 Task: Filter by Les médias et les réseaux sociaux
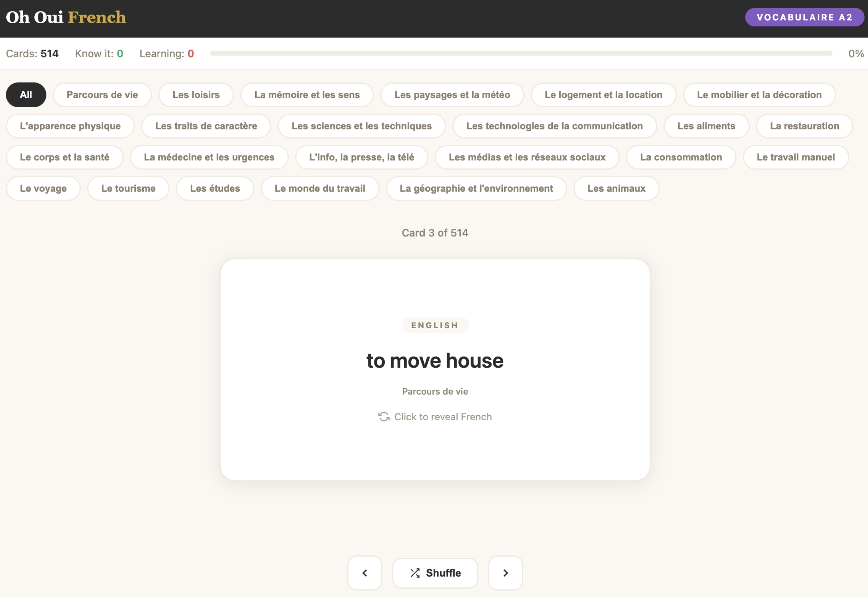(x=527, y=157)
